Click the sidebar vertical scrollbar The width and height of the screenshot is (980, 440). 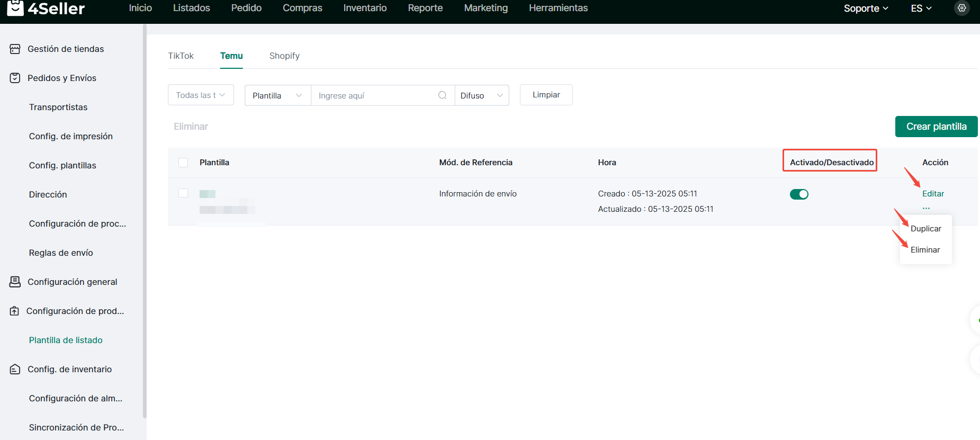click(x=145, y=222)
